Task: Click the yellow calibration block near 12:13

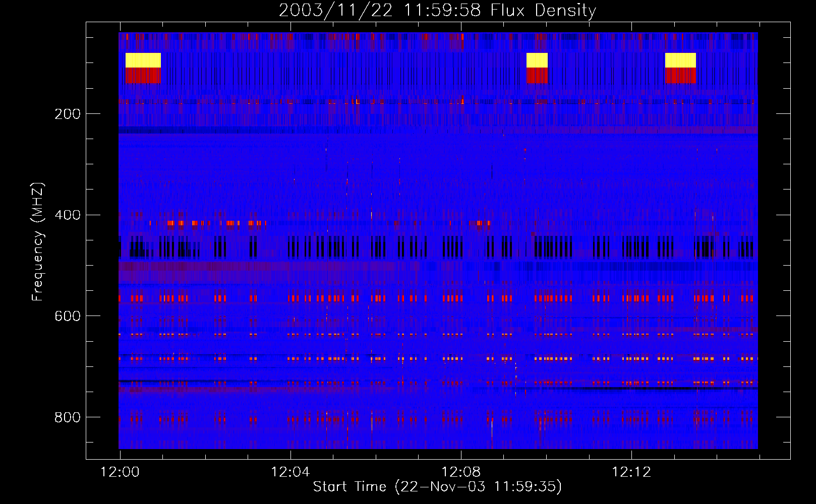Action: [x=680, y=60]
